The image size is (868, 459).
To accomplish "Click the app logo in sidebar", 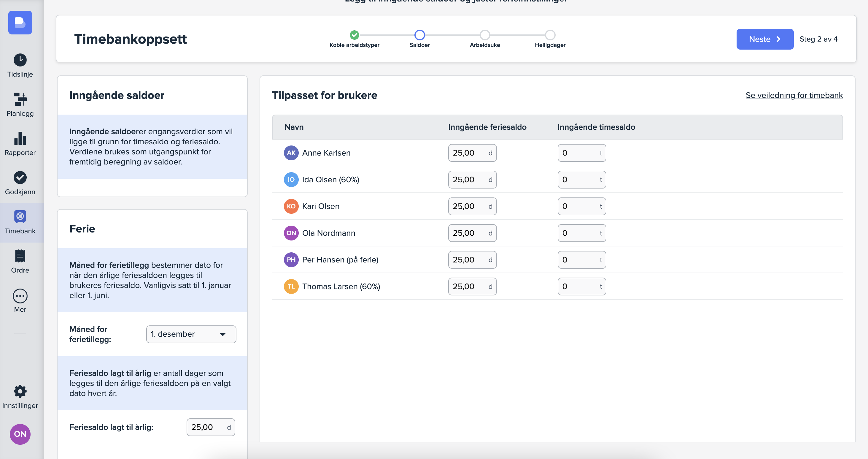I will click(x=20, y=23).
